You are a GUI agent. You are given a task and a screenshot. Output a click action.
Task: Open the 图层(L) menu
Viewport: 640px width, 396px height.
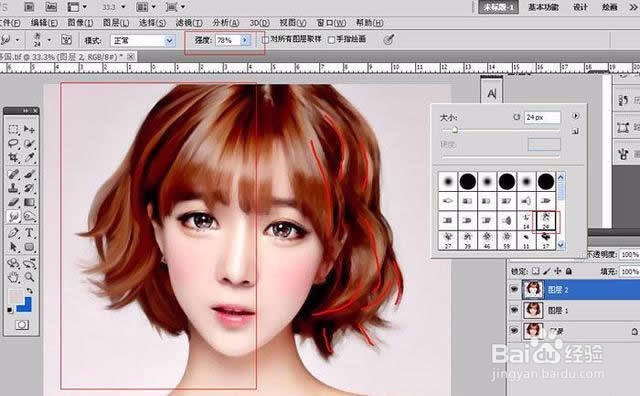pos(116,23)
